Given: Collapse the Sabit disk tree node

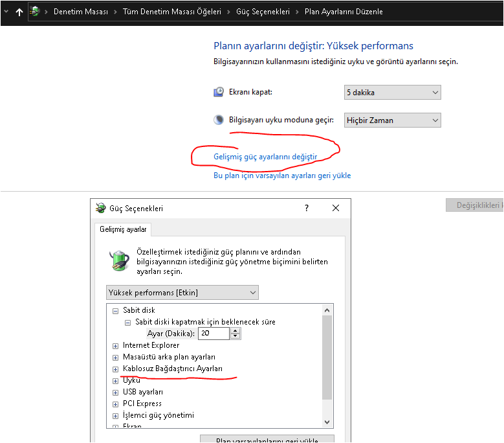Looking at the screenshot, I should (115, 311).
